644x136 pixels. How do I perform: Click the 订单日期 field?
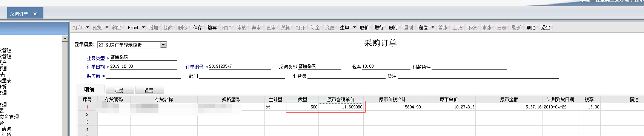click(143, 66)
